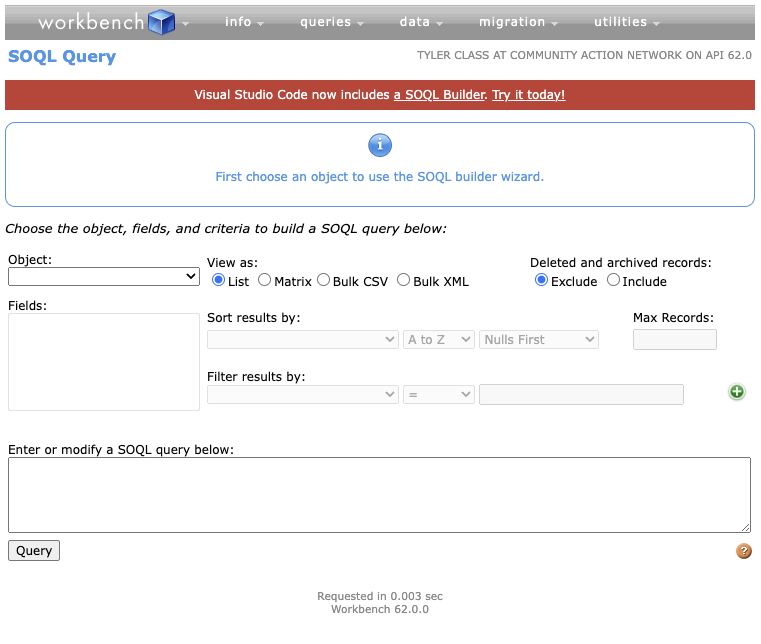Viewport: 761px width, 644px height.
Task: Open the queries menu
Action: [x=331, y=22]
